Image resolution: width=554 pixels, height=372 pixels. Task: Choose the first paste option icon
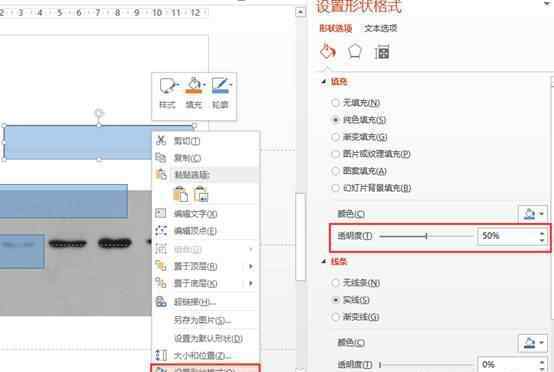[x=181, y=194]
